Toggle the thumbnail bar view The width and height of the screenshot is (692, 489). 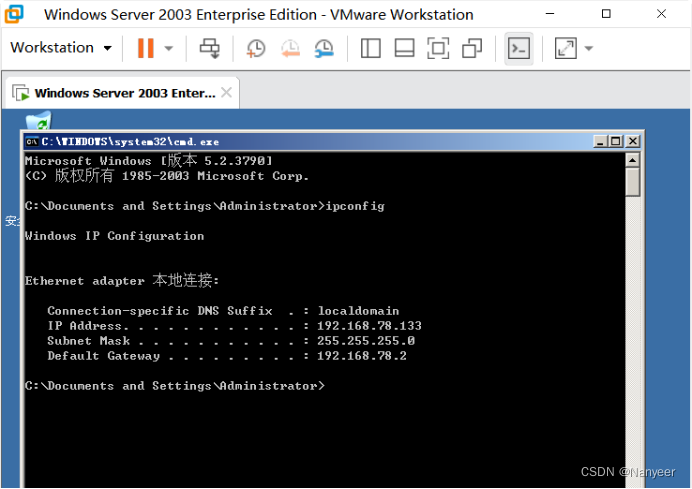pyautogui.click(x=404, y=48)
